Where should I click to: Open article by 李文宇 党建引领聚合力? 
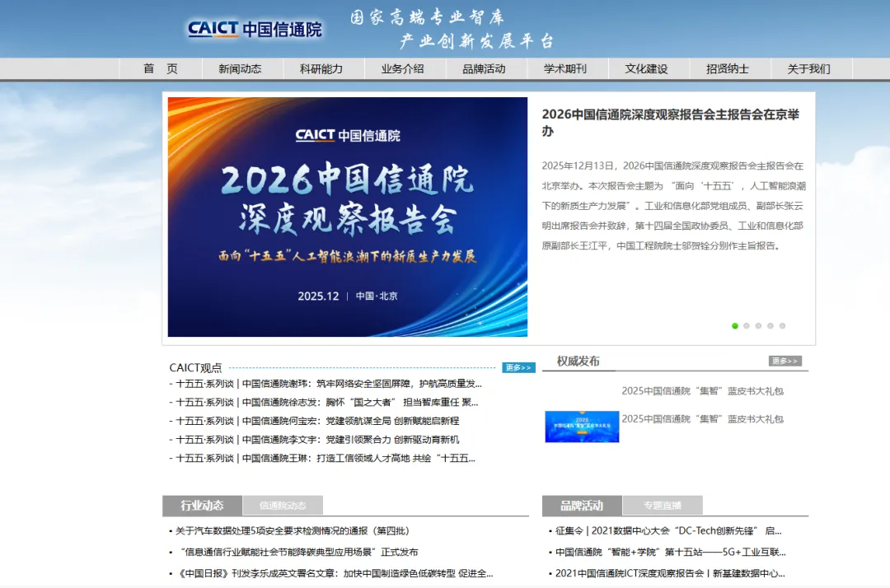[317, 440]
